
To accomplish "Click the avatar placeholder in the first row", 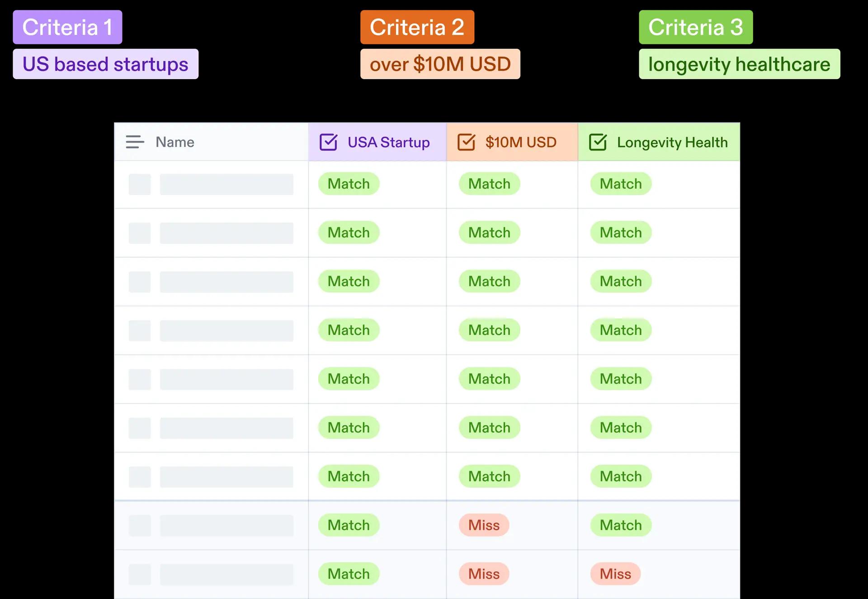I will click(x=140, y=184).
